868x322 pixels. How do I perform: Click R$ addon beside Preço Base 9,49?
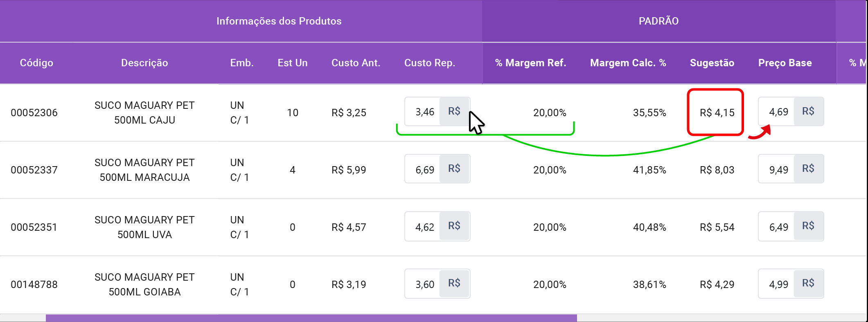tap(808, 169)
